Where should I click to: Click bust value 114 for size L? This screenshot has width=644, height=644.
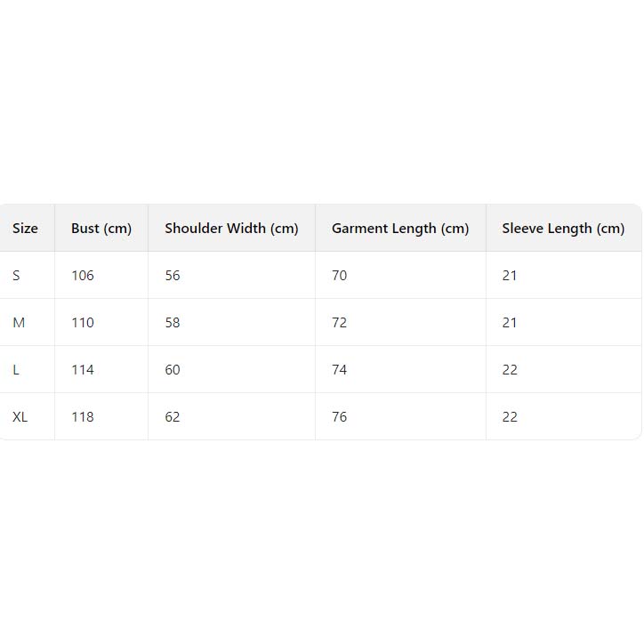[x=83, y=370]
